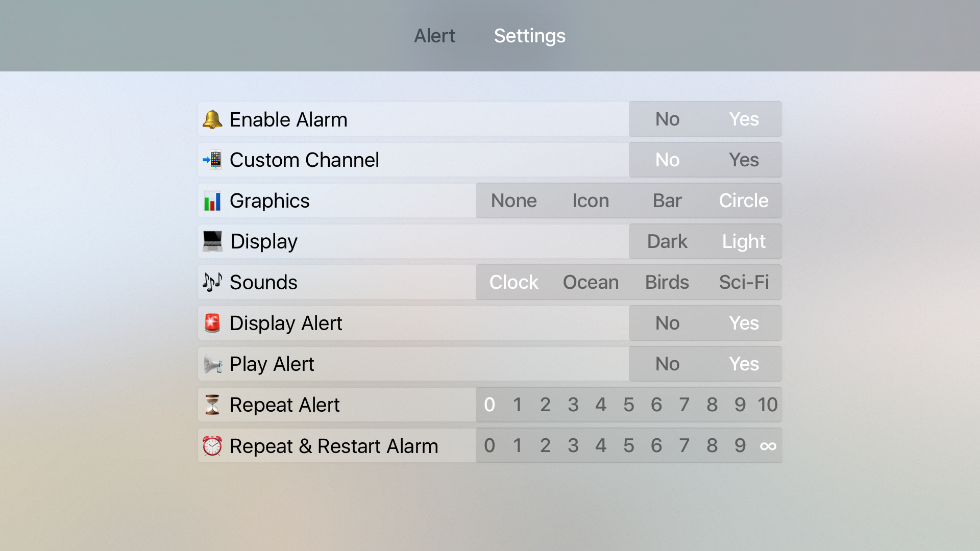Choose Bar for Graphics
Screen dimensions: 980x551
(x=667, y=201)
